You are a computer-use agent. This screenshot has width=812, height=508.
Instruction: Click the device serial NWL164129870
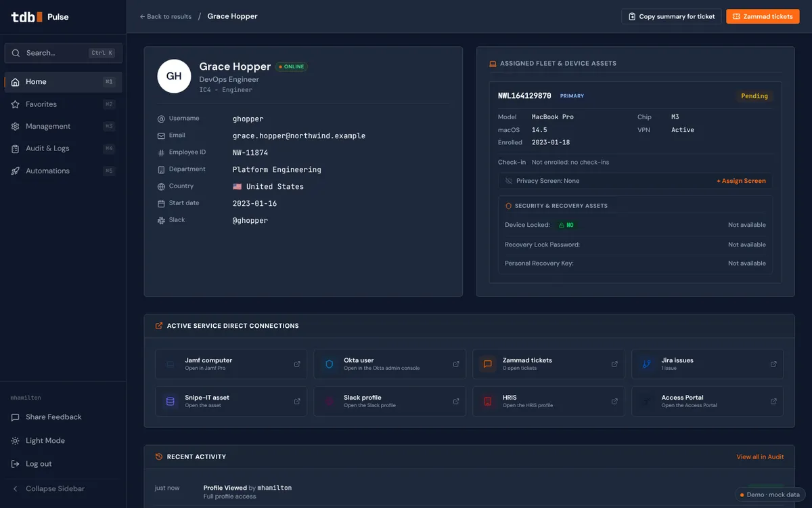point(524,96)
